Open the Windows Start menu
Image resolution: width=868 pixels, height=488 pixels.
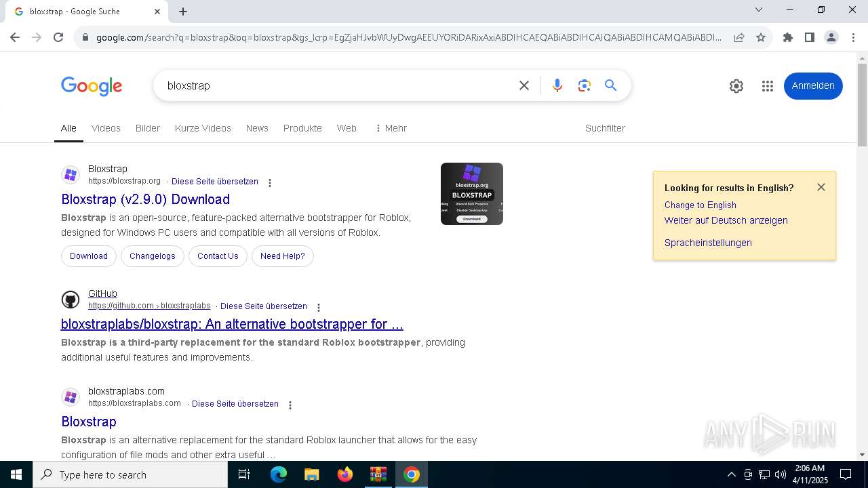[16, 474]
